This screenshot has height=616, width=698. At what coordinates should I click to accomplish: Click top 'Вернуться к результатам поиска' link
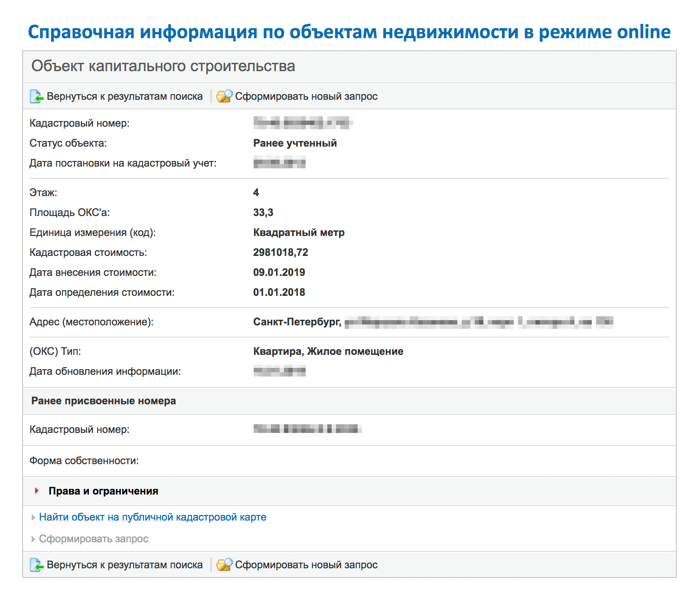tap(124, 96)
